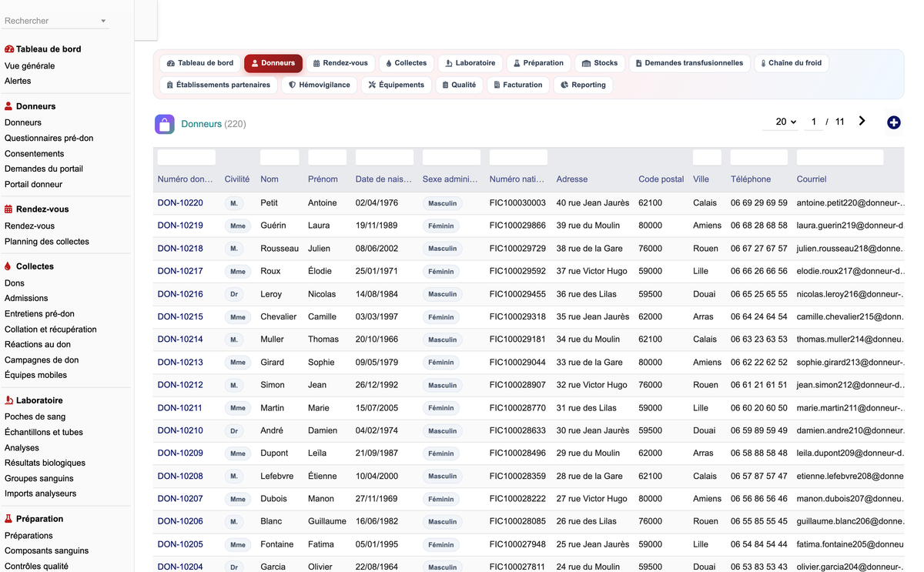Click the Nom column filter field
This screenshot has height=572, width=924.
point(280,158)
